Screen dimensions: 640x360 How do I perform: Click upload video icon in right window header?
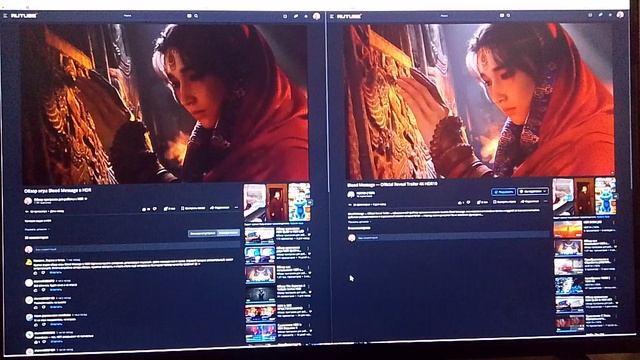590,15
